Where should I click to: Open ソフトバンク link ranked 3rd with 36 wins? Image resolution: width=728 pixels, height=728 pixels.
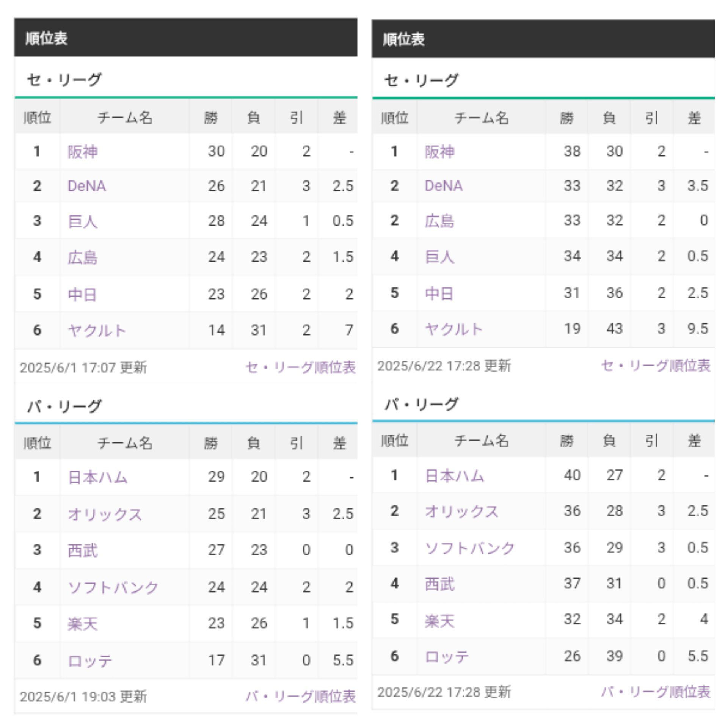click(x=469, y=548)
